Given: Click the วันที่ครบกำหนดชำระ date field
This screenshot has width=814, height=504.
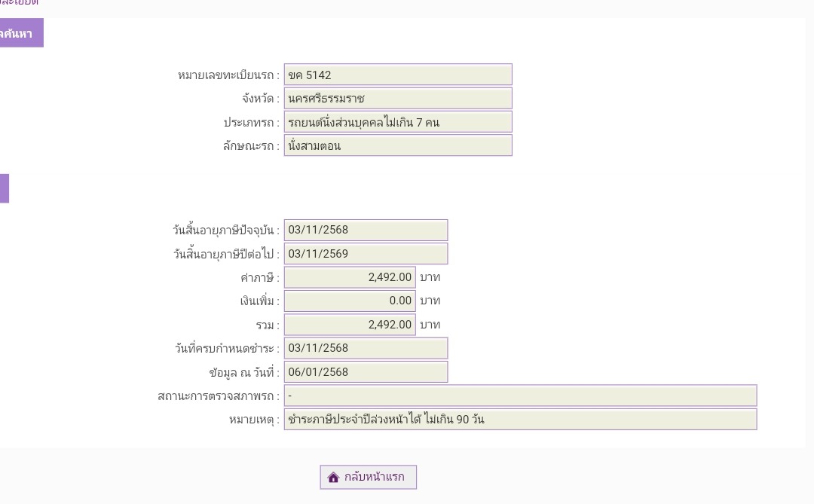Looking at the screenshot, I should point(366,348).
